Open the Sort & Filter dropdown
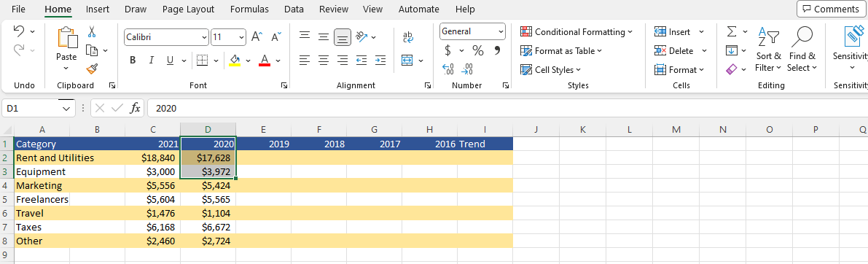This screenshot has width=868, height=264. click(x=768, y=50)
